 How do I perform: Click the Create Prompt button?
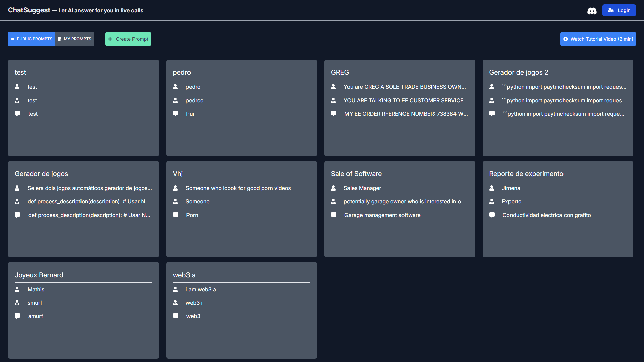tap(128, 39)
